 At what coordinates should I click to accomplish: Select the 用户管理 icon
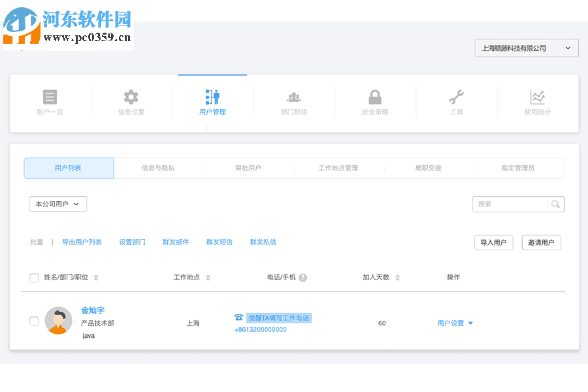click(x=212, y=96)
